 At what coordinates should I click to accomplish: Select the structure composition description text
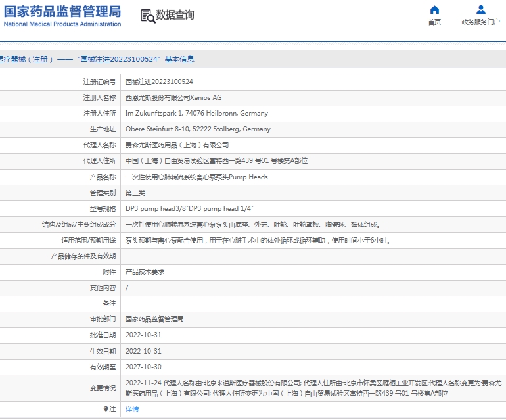pos(253,224)
